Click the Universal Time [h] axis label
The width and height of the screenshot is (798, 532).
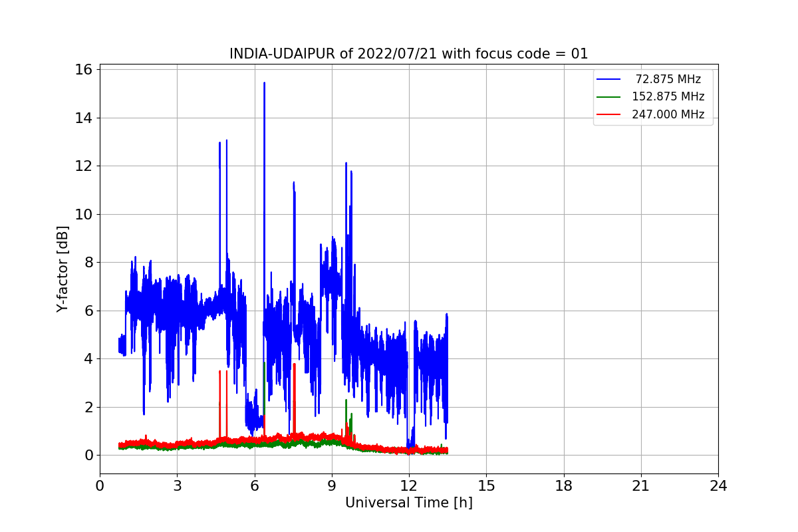click(x=408, y=503)
